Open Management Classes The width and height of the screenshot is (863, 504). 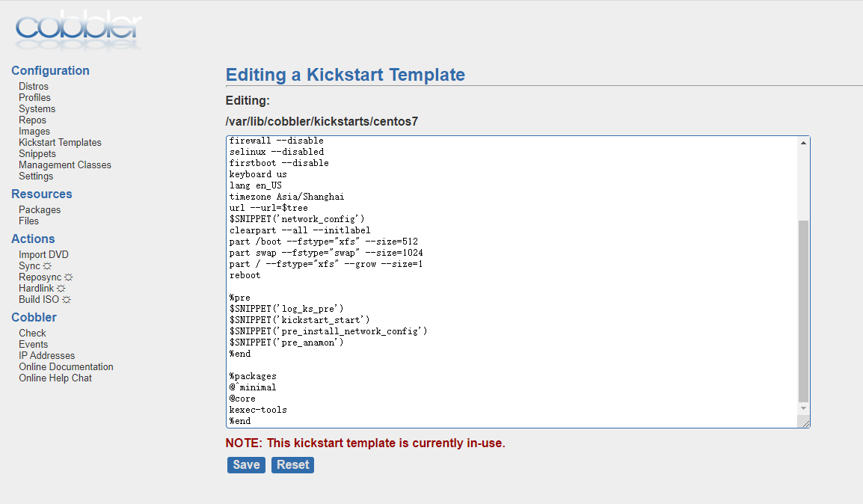(x=65, y=165)
